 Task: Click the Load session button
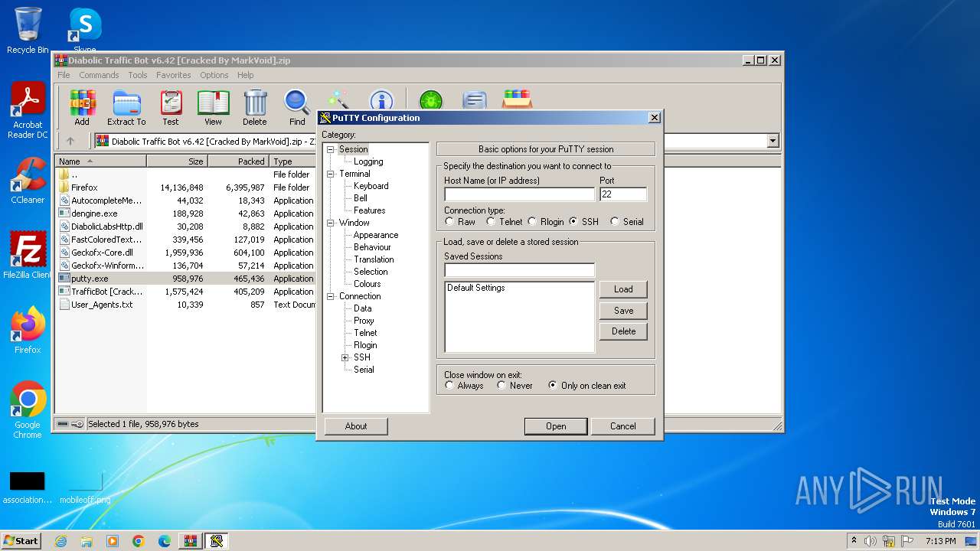[623, 289]
